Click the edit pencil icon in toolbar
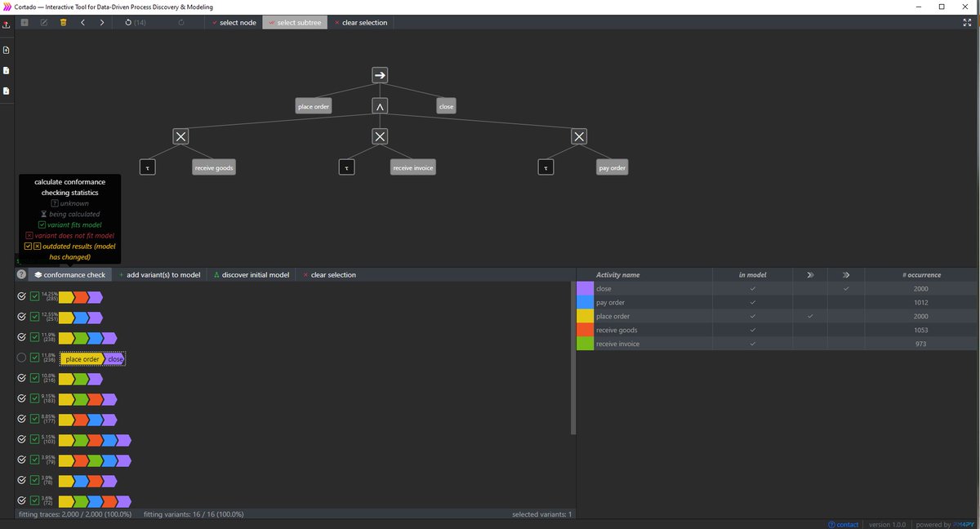The width and height of the screenshot is (980, 529). (x=44, y=23)
